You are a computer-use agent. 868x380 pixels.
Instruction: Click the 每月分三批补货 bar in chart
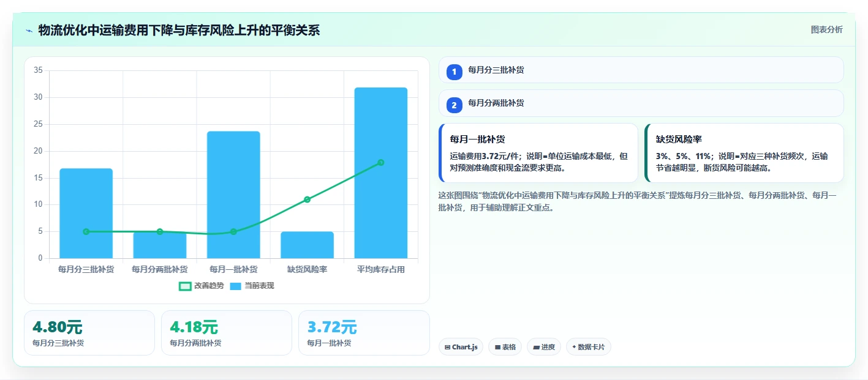[x=86, y=214]
